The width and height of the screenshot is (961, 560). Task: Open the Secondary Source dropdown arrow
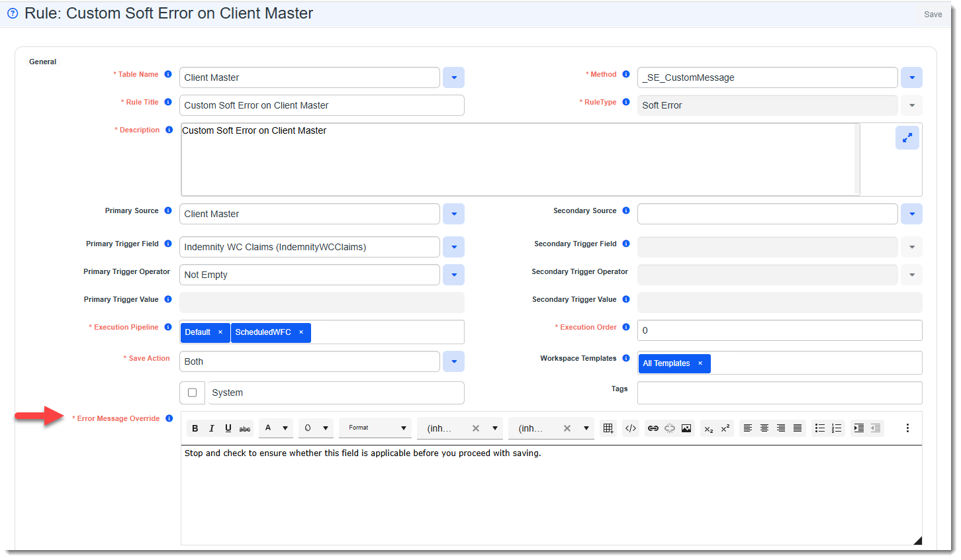(x=911, y=214)
